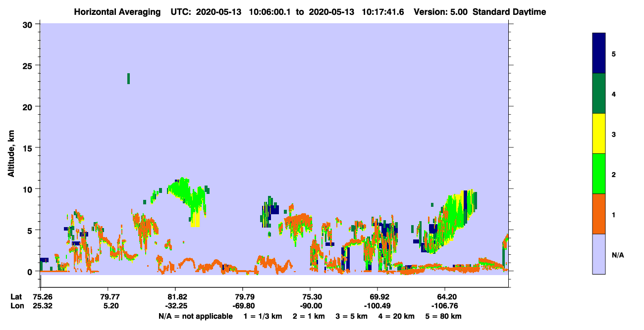The height and width of the screenshot is (330, 644).
Task: Click the bright green colorbar segment labeled 2
Action: (599, 174)
